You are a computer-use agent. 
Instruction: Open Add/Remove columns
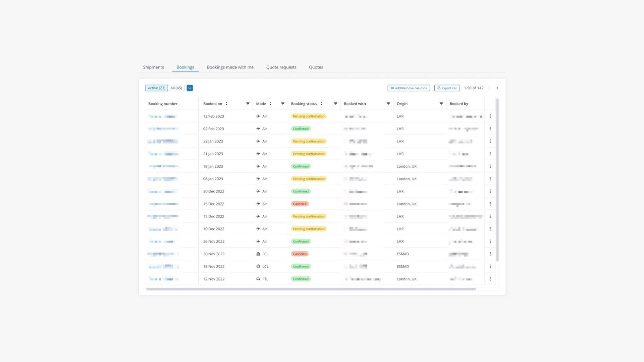point(408,88)
